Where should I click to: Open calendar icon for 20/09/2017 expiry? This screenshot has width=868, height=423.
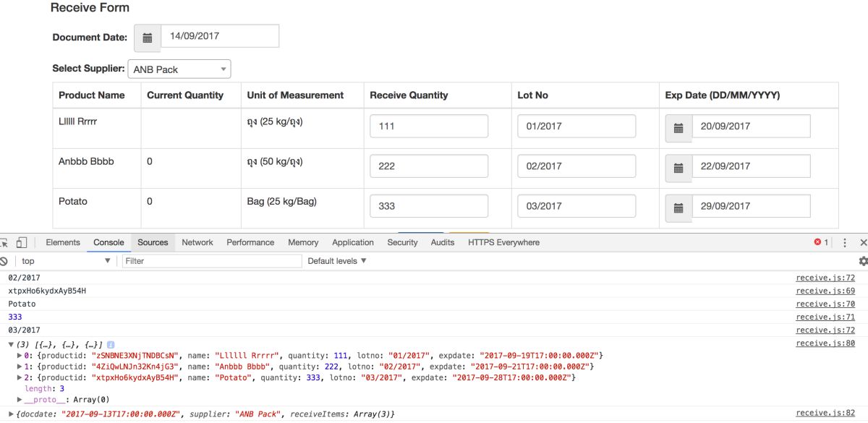(x=678, y=127)
